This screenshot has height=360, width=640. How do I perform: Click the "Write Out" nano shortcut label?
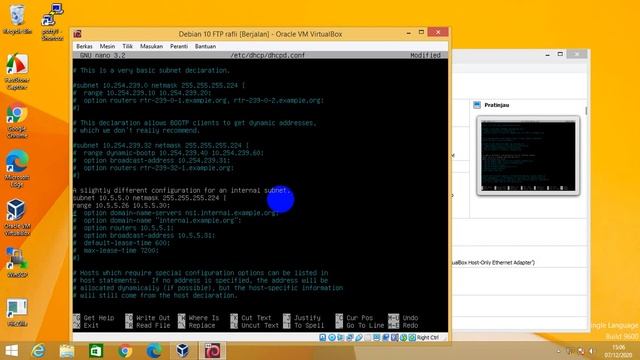[153, 318]
